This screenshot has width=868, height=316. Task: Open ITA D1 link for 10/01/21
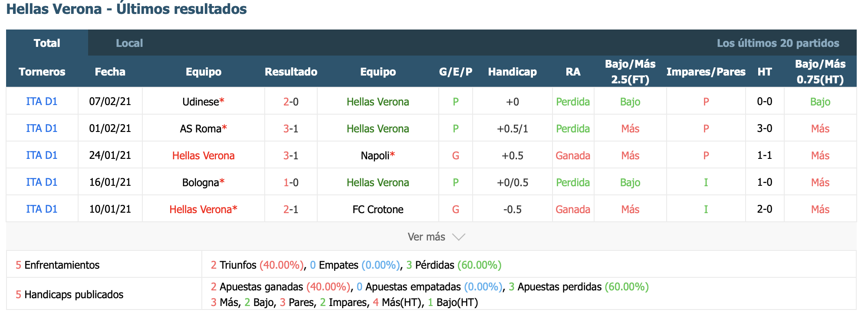[42, 209]
